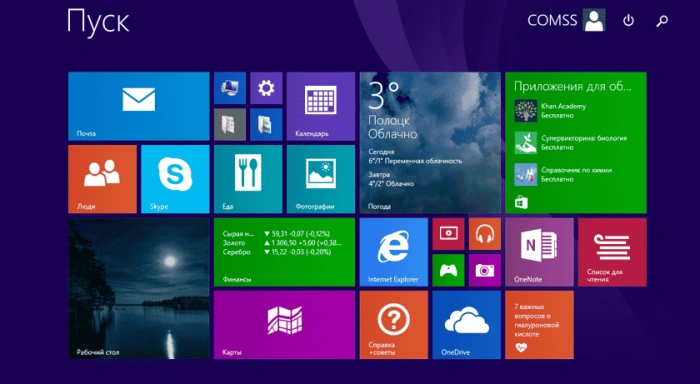Click the search magnifier icon
The image size is (700, 384).
[662, 21]
